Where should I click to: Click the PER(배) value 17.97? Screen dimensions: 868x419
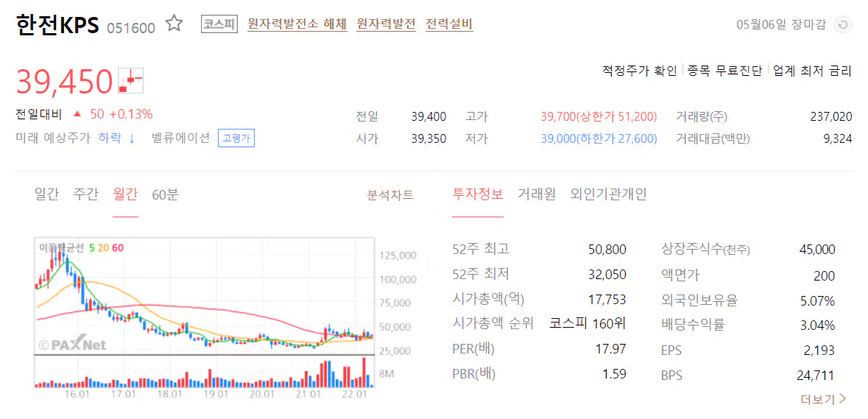point(611,349)
